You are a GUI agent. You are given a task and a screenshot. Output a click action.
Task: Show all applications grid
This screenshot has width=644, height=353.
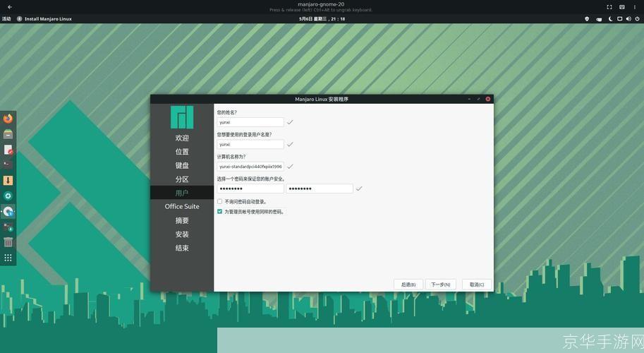(x=8, y=258)
